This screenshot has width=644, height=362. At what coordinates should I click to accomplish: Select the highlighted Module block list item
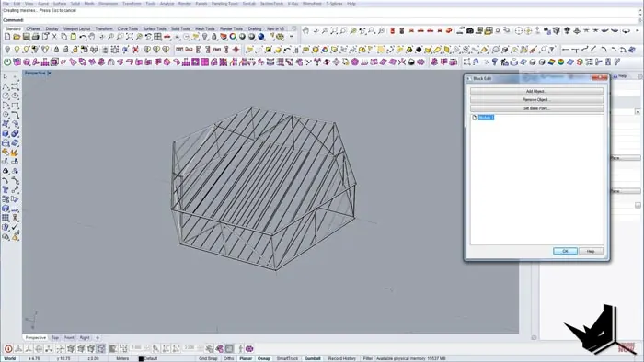click(486, 118)
